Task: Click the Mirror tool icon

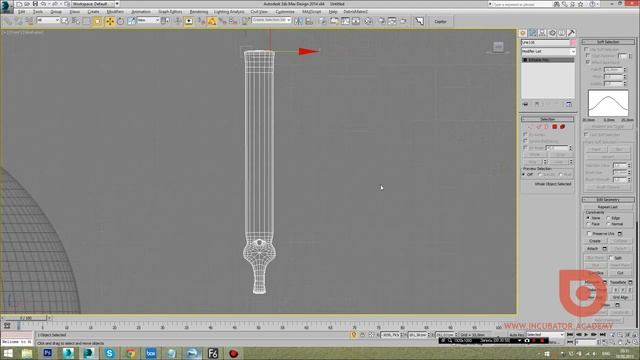Action: point(299,21)
